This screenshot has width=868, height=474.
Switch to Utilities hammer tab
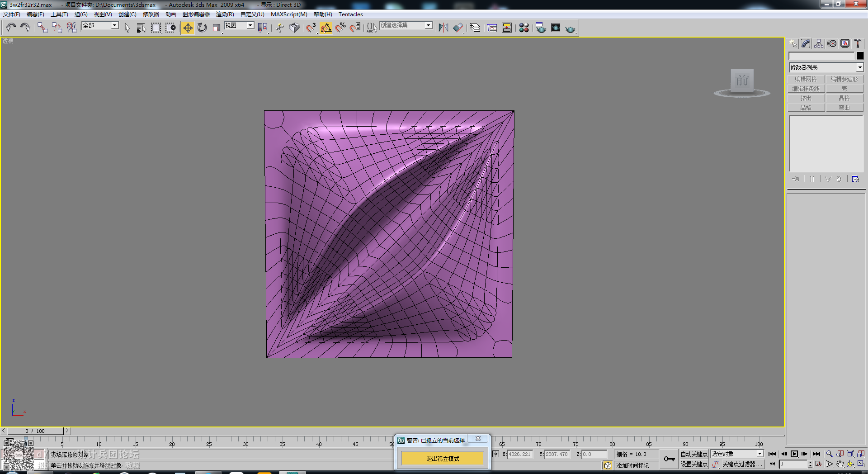click(x=858, y=43)
